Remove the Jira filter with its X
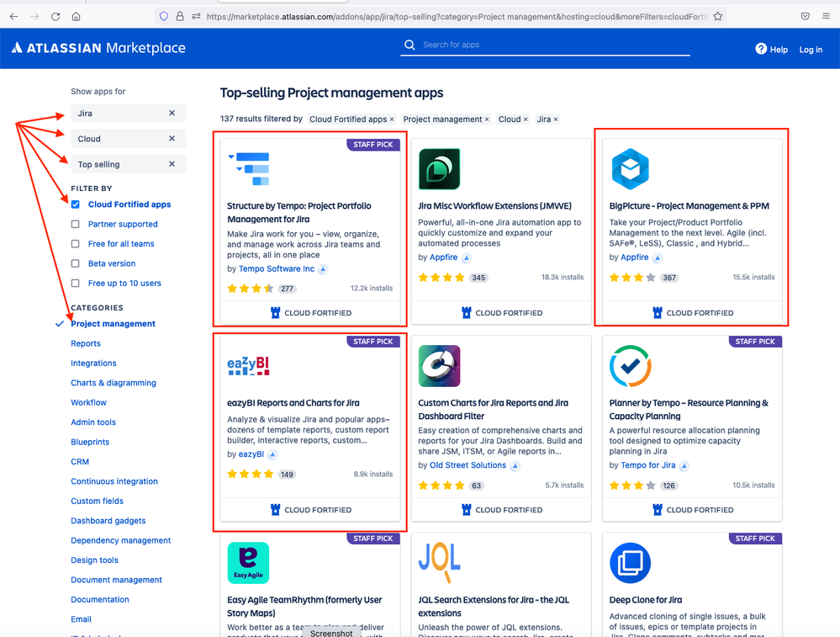This screenshot has height=637, width=840. click(x=172, y=113)
